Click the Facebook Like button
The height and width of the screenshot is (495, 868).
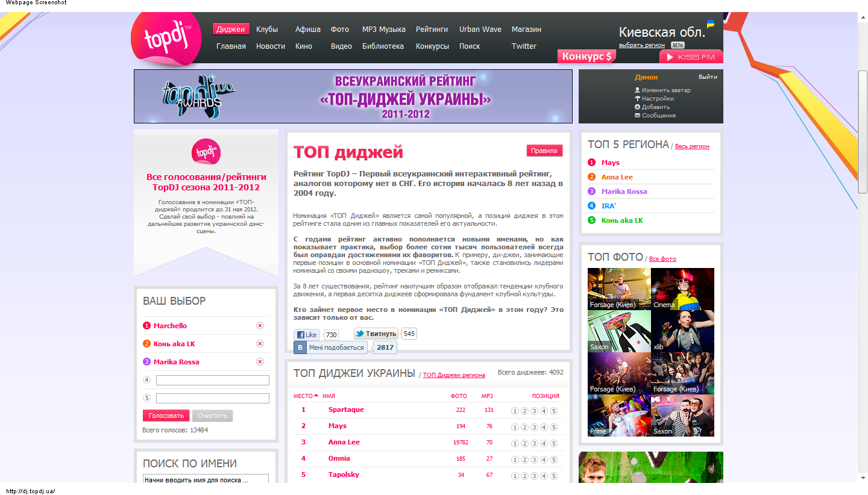[x=307, y=335]
